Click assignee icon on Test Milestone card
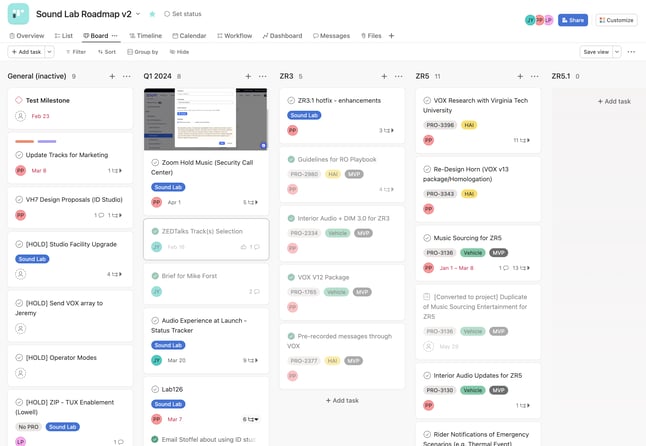This screenshot has width=646, height=446. (20, 116)
